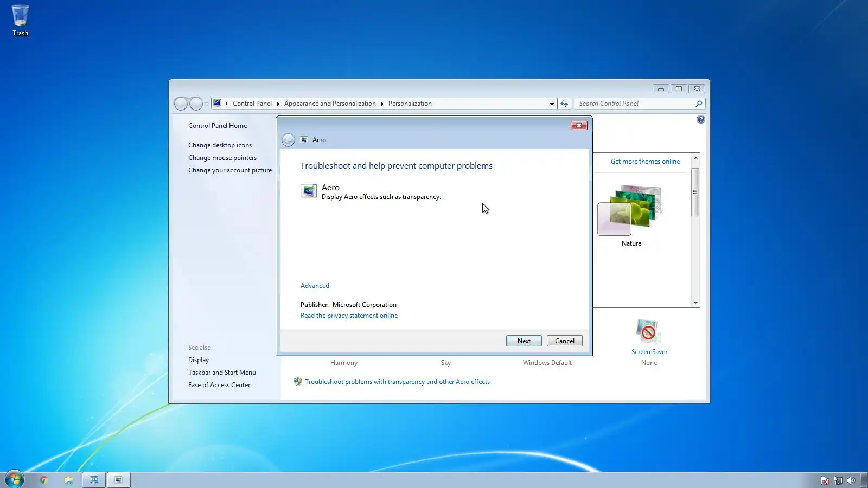Minimize the Control Panel window
868x488 pixels.
pyautogui.click(x=661, y=88)
